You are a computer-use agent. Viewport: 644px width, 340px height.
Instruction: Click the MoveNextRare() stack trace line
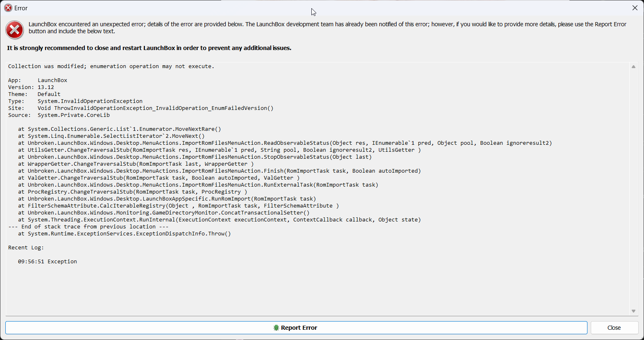pos(120,129)
